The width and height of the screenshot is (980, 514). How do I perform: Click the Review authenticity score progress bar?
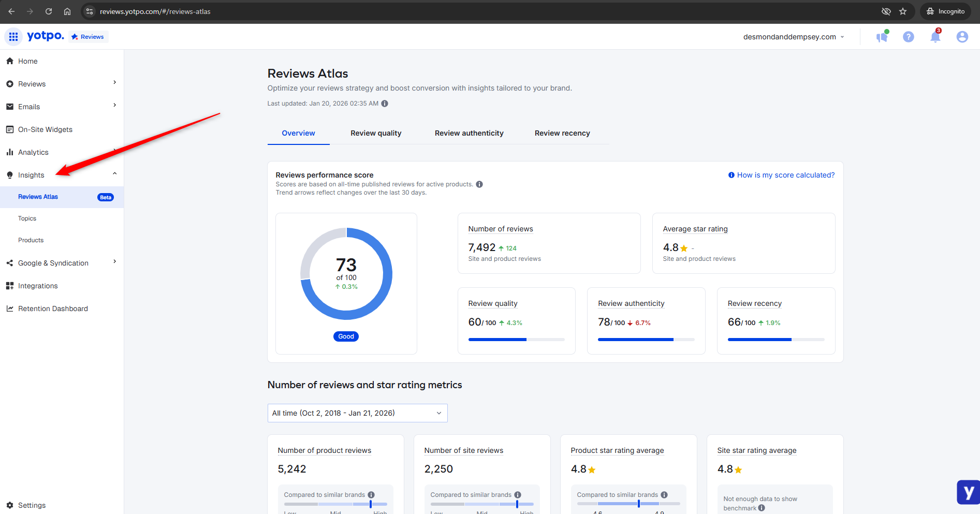point(646,340)
